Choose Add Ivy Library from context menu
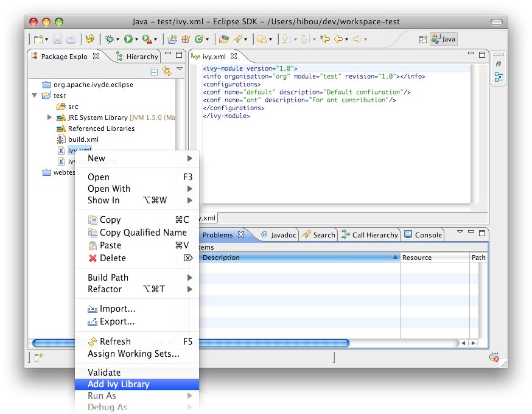The width and height of the screenshot is (532, 414). pyautogui.click(x=118, y=384)
